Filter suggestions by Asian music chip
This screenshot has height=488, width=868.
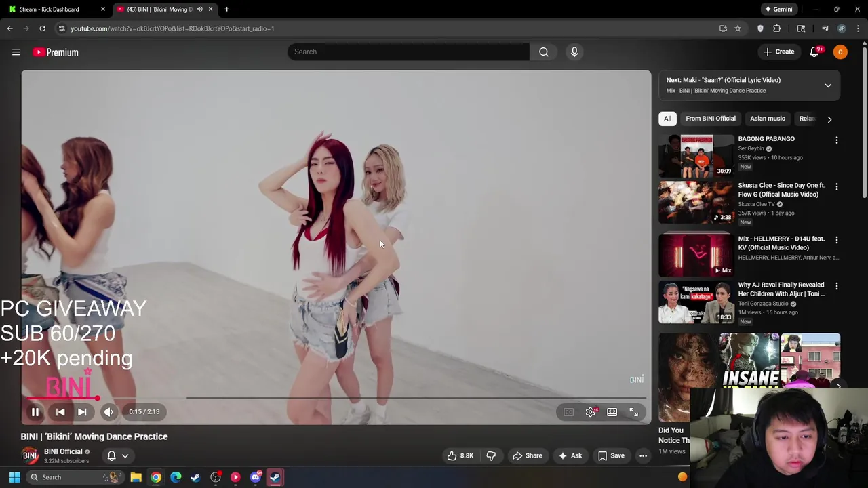(767, 119)
